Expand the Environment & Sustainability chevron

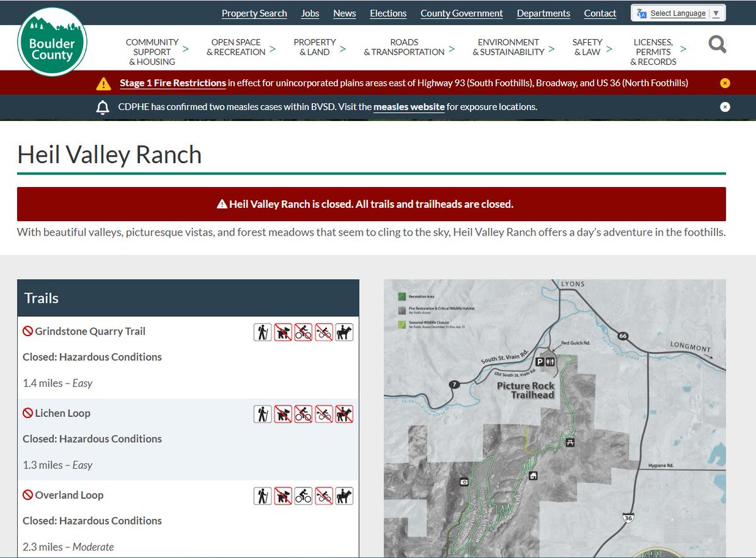(551, 48)
